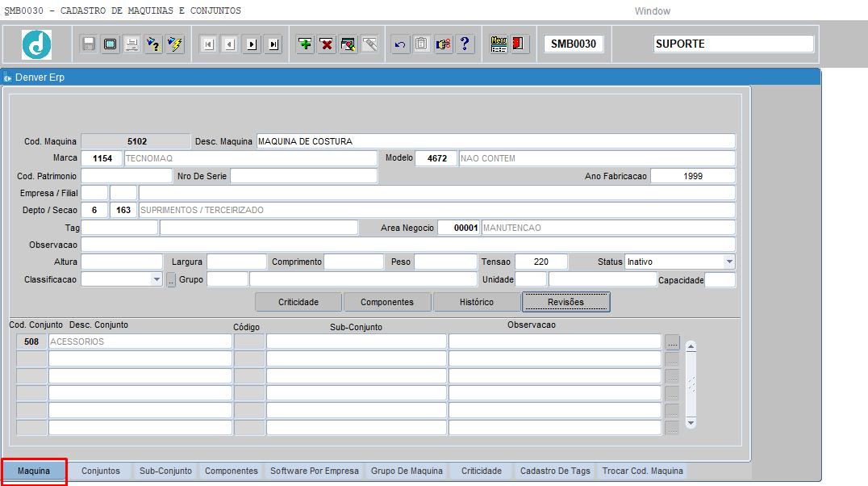
Task: Insert a new record with green plus
Action: [x=305, y=44]
